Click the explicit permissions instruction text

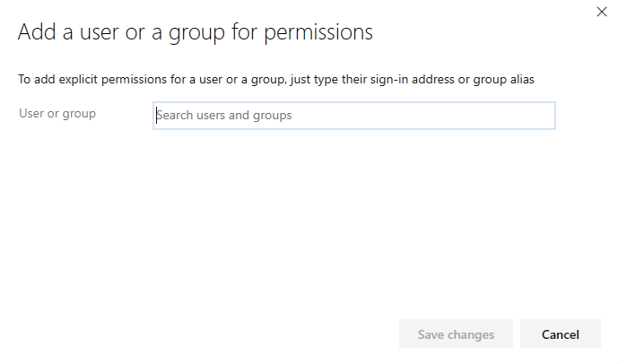(x=276, y=80)
